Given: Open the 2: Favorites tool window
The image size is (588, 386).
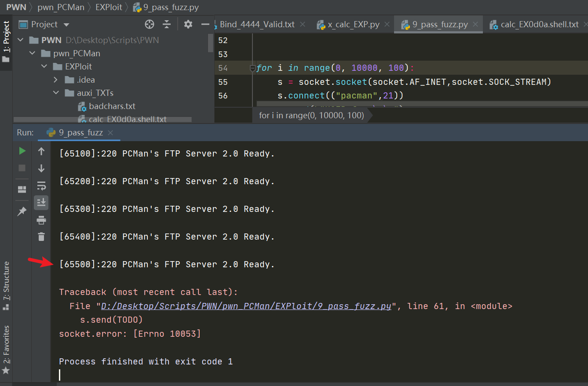Looking at the screenshot, I should click(6, 350).
